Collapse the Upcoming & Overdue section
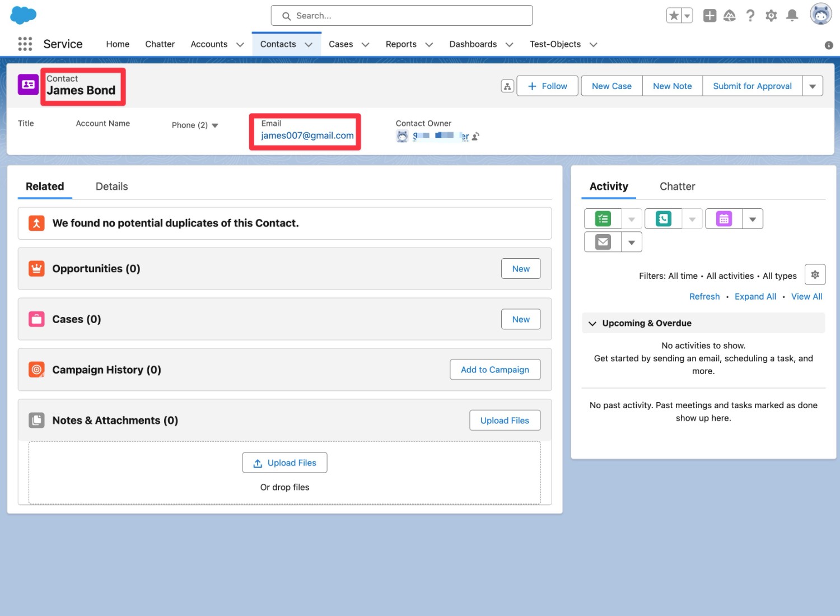This screenshot has height=616, width=840. 592,324
